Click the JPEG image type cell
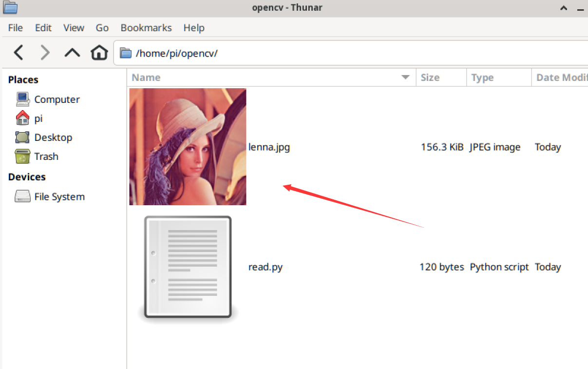This screenshot has height=369, width=588. 495,147
